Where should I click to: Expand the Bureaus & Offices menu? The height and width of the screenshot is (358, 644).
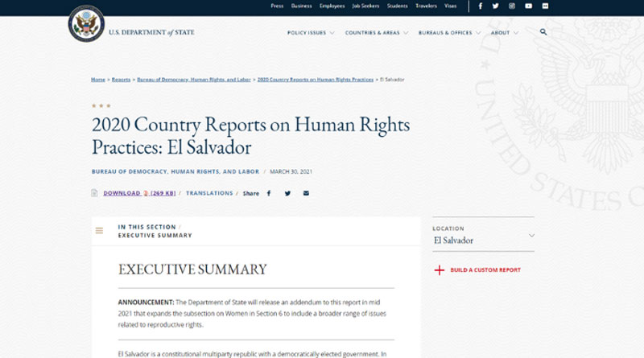click(x=449, y=33)
